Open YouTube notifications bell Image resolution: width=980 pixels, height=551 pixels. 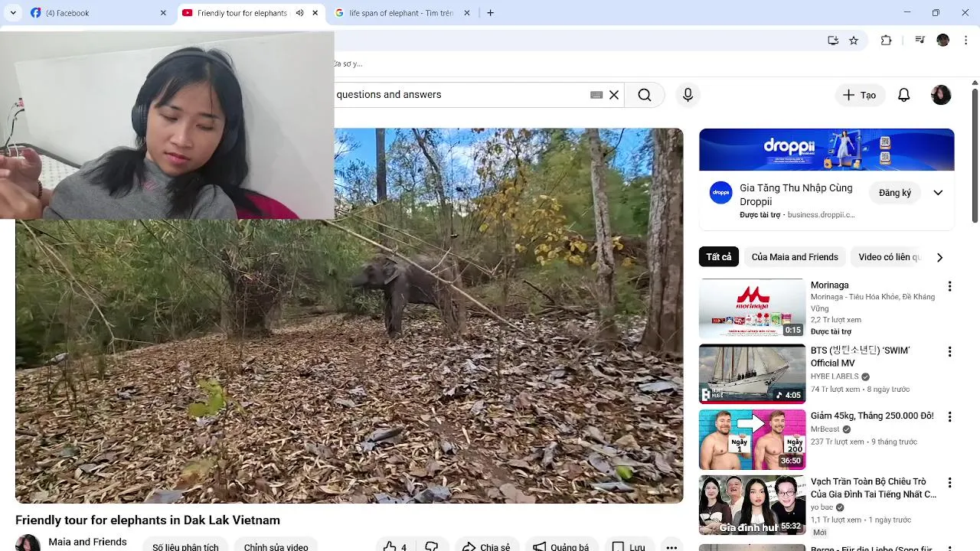[904, 95]
